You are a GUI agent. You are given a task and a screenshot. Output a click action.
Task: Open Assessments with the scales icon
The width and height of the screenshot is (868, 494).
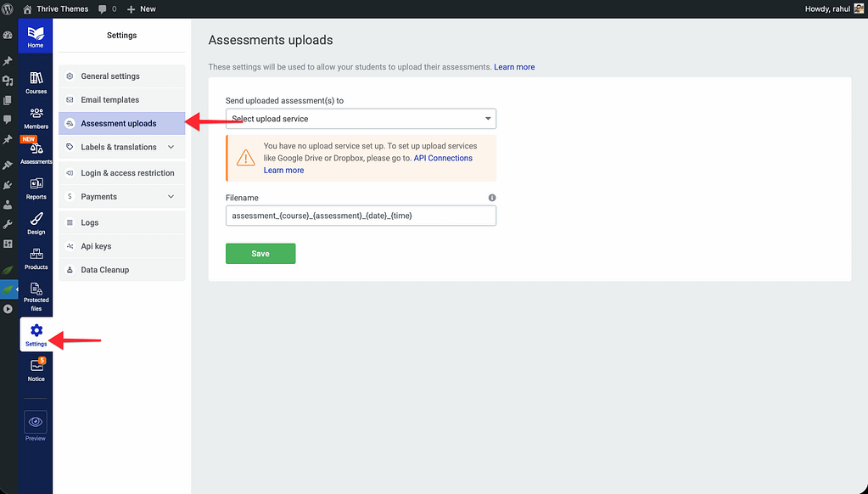click(x=36, y=152)
